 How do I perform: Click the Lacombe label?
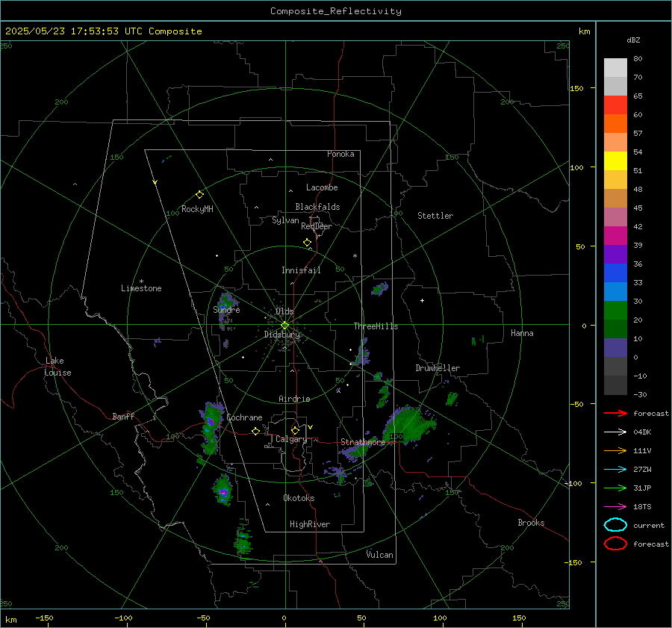coord(322,187)
